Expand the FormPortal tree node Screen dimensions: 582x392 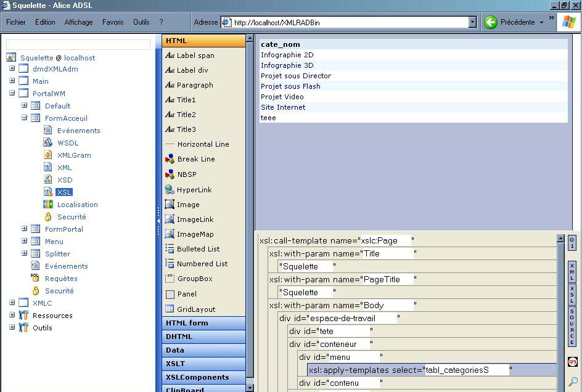point(24,229)
